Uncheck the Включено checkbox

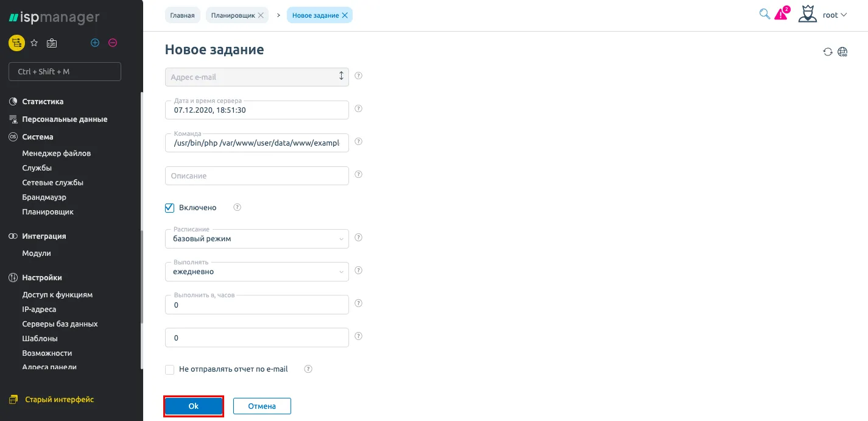coord(170,208)
